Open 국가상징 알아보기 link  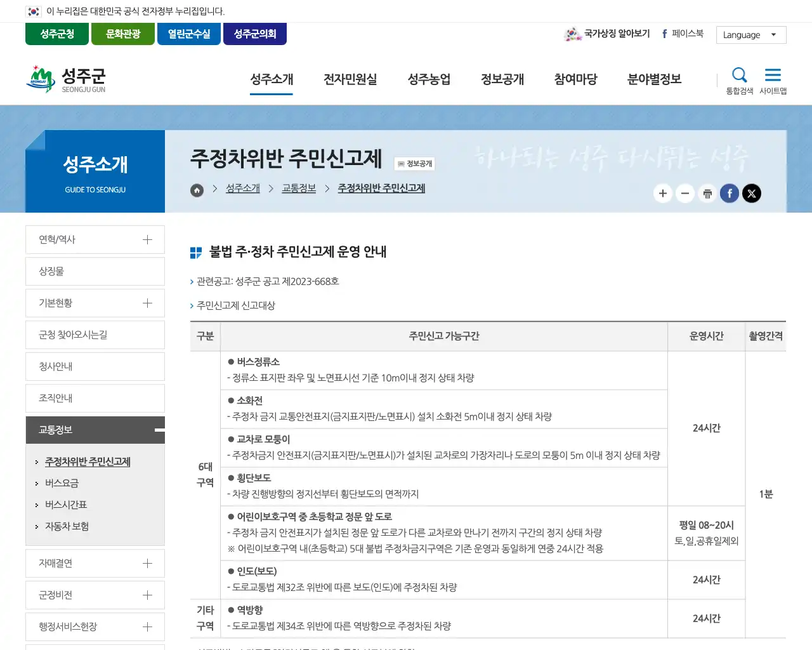(x=607, y=34)
